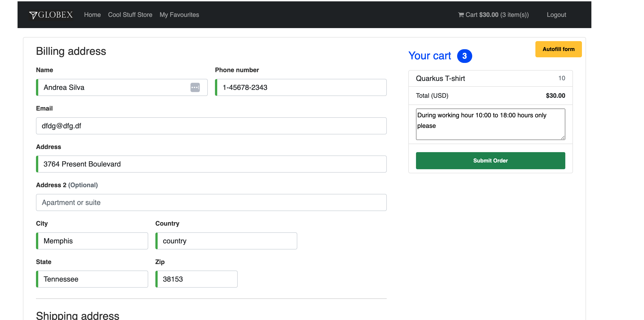Click the name field autofill icon
The width and height of the screenshot is (644, 320).
click(195, 87)
